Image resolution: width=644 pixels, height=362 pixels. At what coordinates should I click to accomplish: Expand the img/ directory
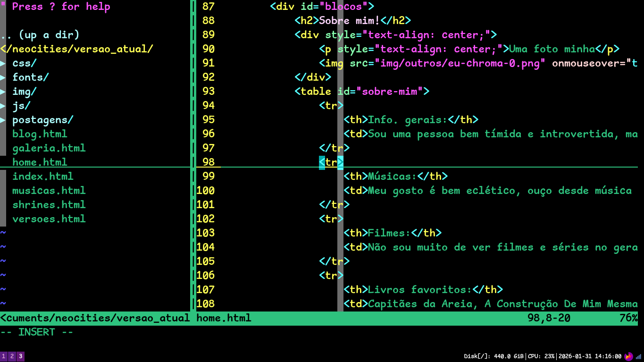[x=24, y=91]
